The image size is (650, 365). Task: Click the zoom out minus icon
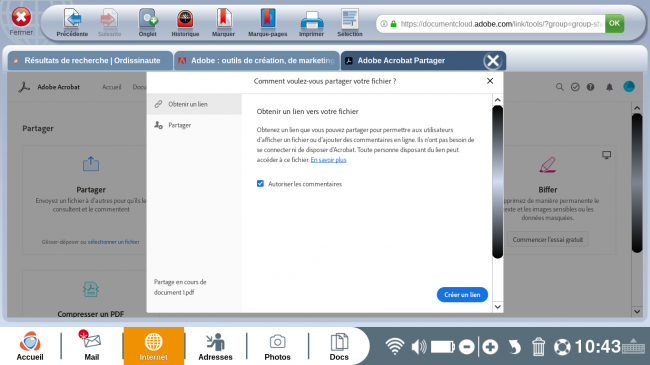[467, 347]
